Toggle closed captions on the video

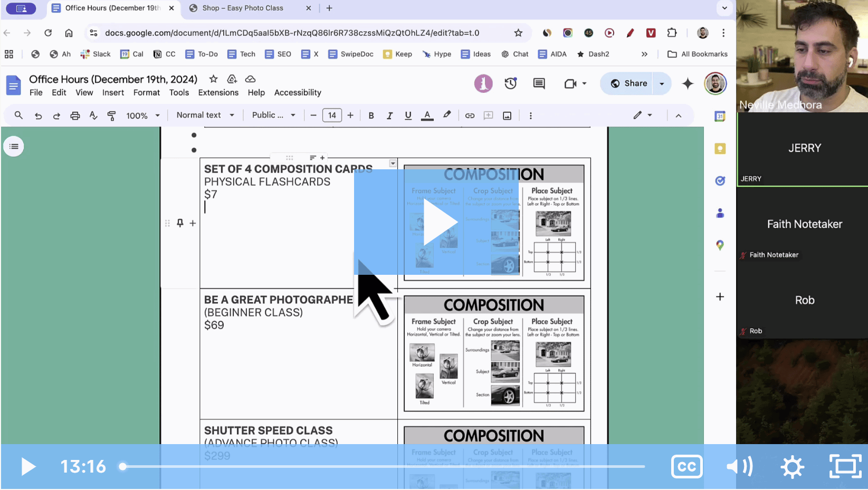click(x=686, y=466)
